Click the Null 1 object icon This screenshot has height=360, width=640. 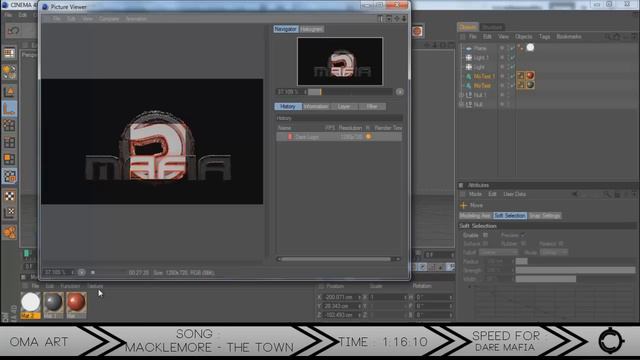pos(469,95)
